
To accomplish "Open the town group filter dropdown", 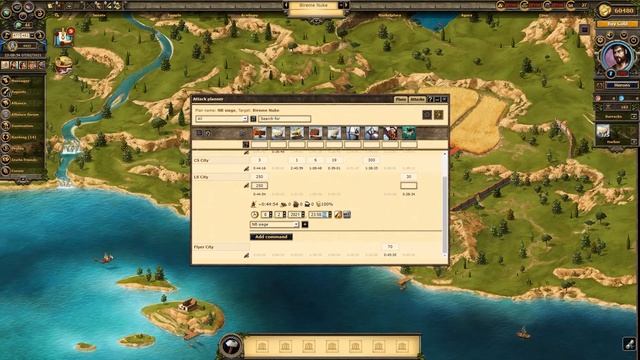I will (222, 119).
